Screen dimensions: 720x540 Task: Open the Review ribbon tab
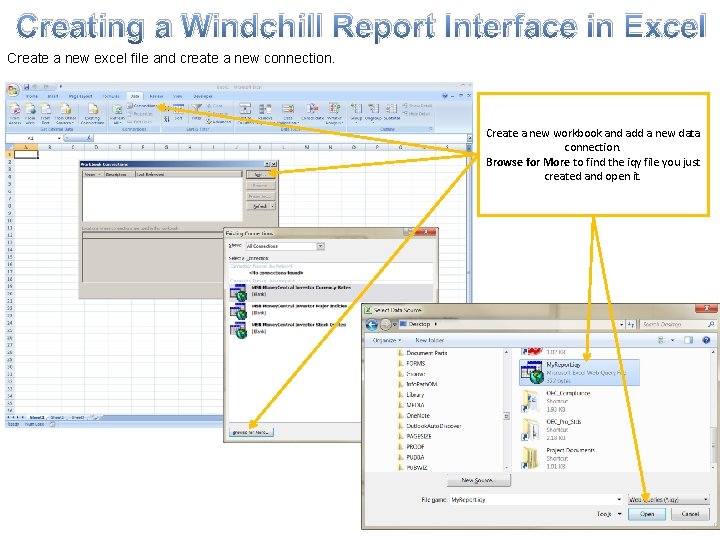coord(156,96)
